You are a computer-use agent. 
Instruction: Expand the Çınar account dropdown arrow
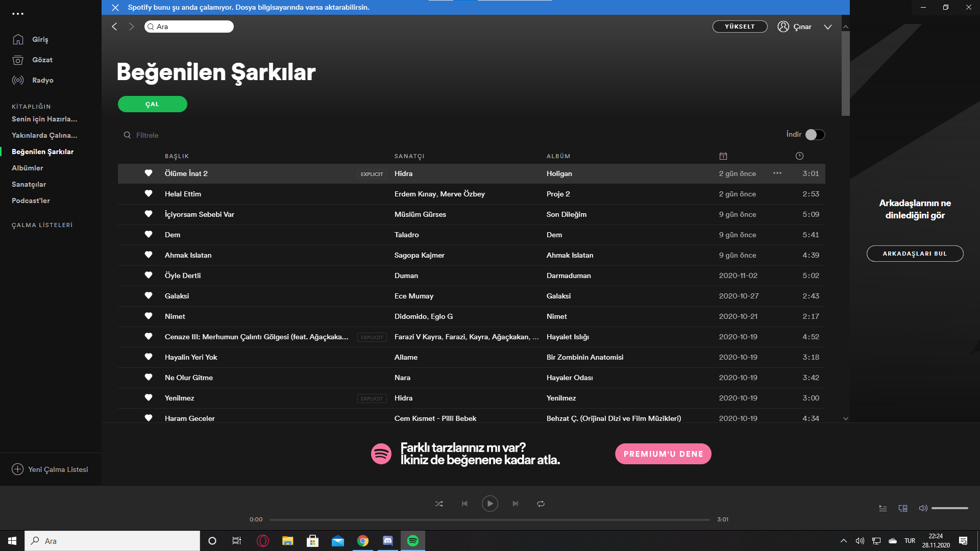click(827, 27)
